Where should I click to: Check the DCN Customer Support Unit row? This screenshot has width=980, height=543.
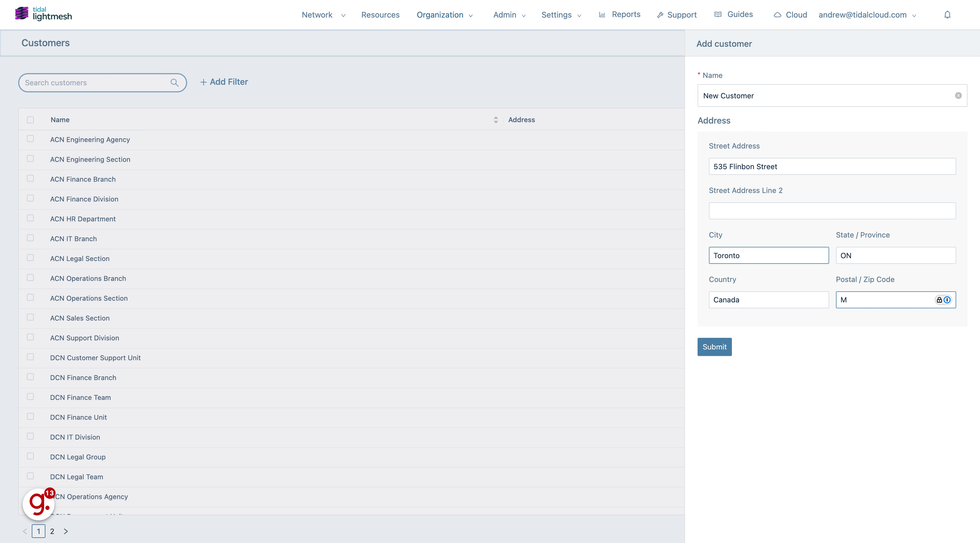click(30, 357)
